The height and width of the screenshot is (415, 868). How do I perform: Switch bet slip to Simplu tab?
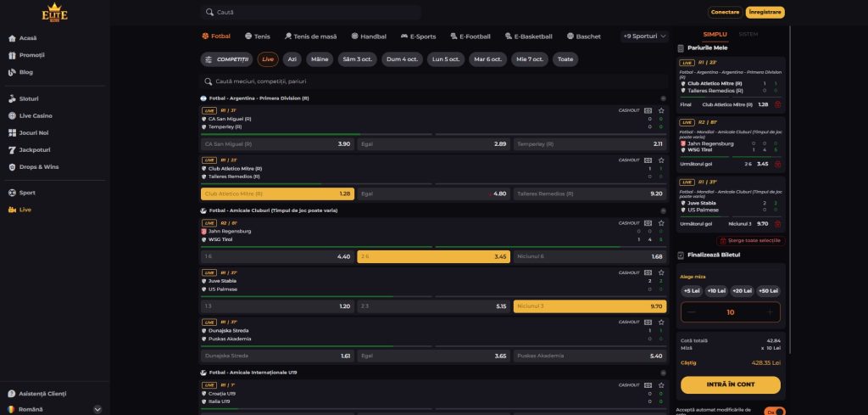click(715, 34)
